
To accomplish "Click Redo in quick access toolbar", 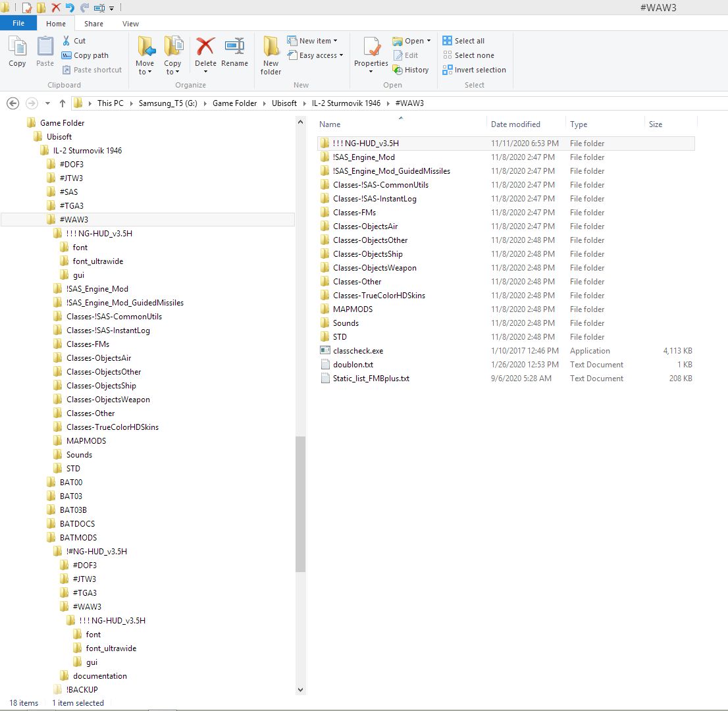I will 84,7.
